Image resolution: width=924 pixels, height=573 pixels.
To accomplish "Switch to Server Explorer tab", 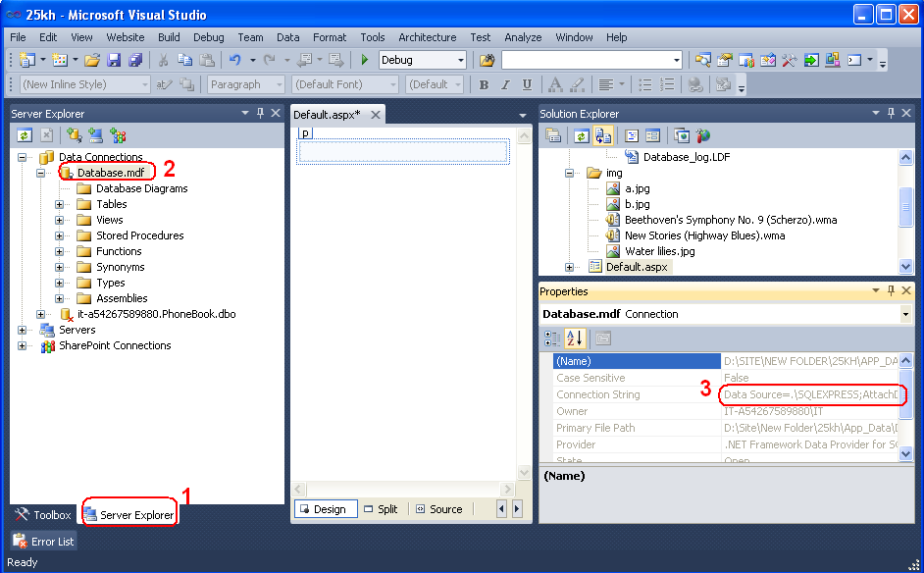I will (129, 515).
